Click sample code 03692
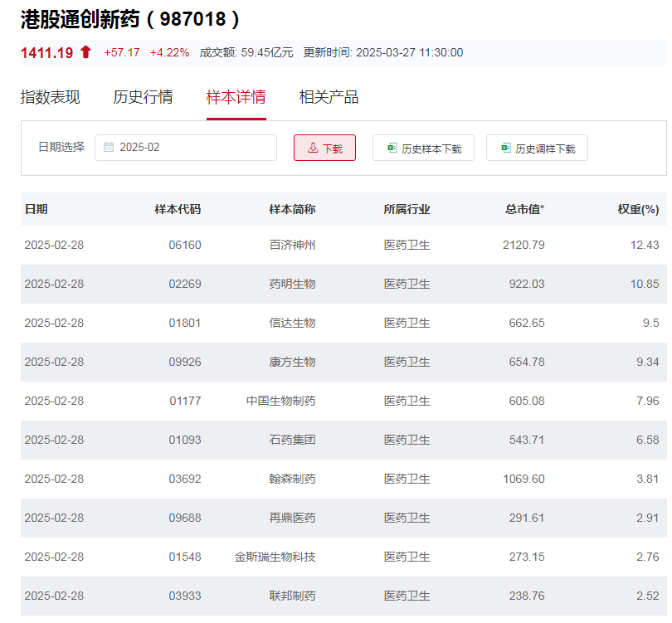 coord(185,479)
